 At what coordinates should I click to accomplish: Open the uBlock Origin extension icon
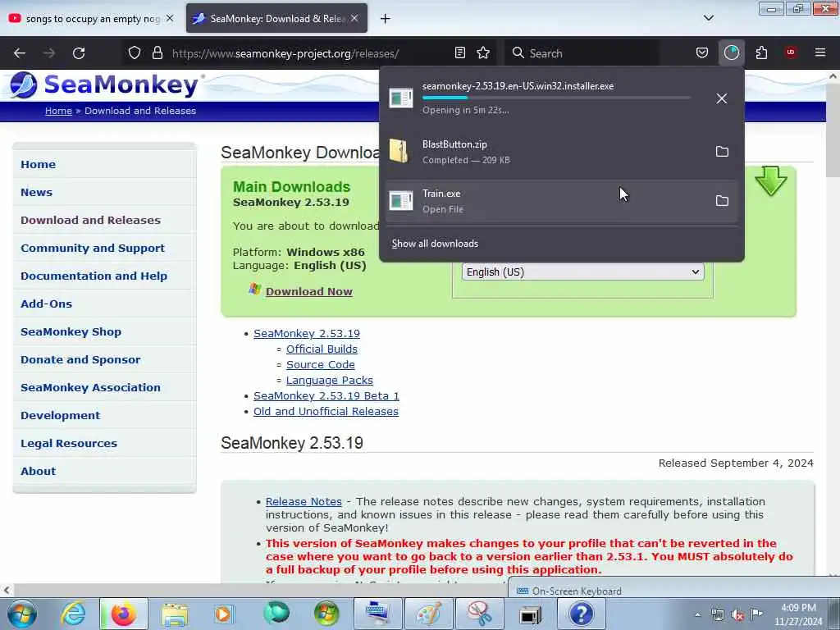791,52
